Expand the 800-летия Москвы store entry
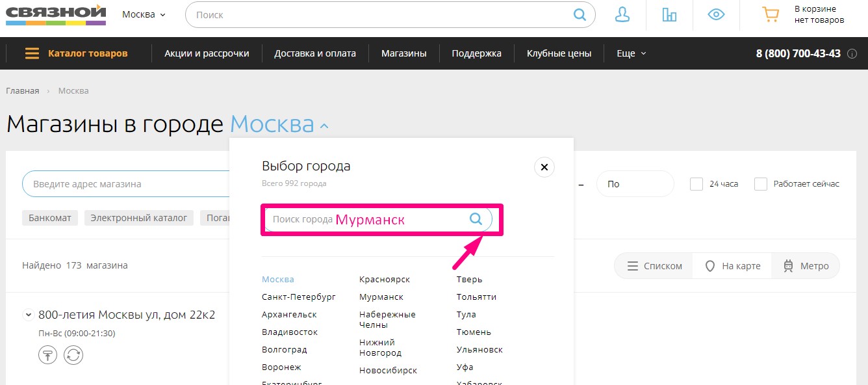 28,315
